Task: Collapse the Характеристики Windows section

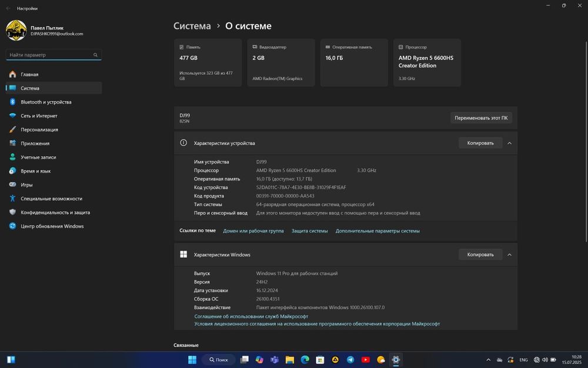Action: coord(509,254)
